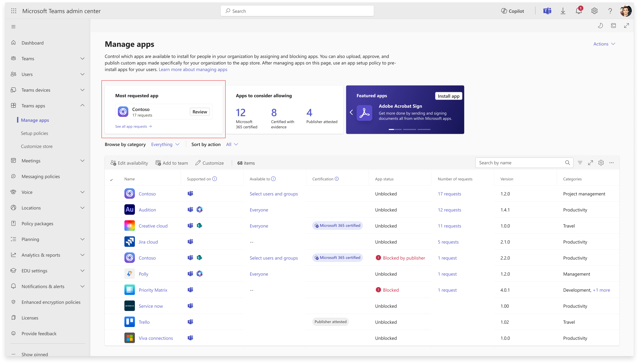The height and width of the screenshot is (364, 639).
Task: Click the Certification info icon
Action: point(337,179)
